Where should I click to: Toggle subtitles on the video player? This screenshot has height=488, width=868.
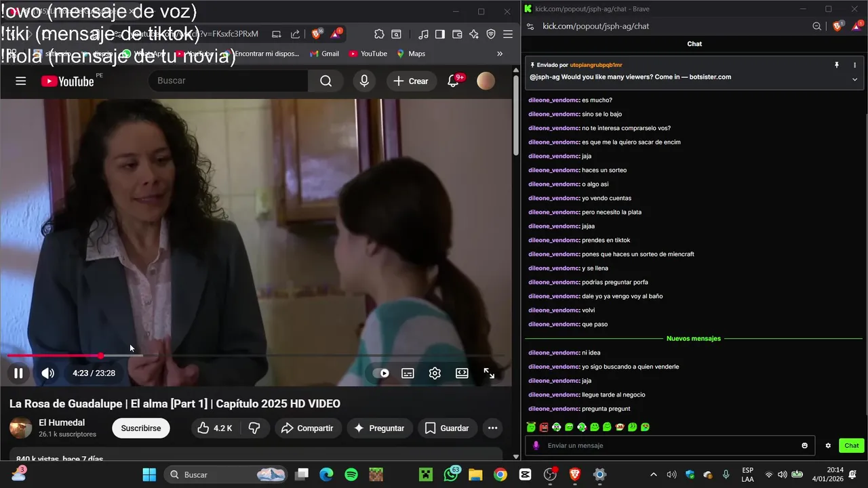pos(408,373)
